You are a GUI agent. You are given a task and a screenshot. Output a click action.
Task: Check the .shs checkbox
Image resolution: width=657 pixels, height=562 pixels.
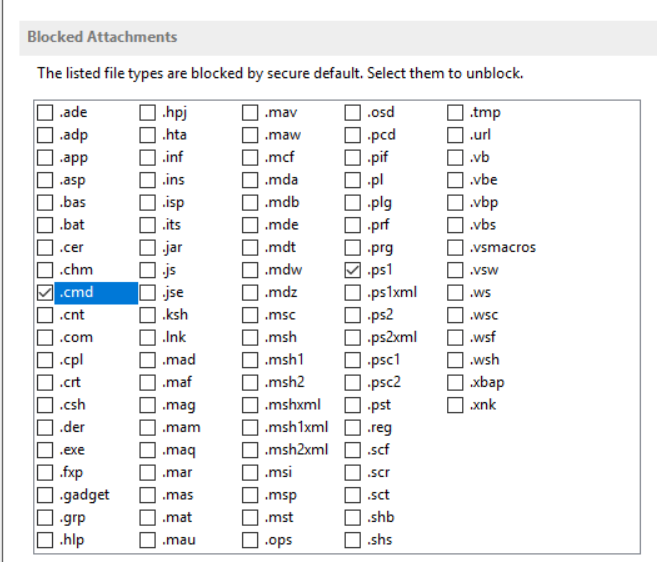352,540
